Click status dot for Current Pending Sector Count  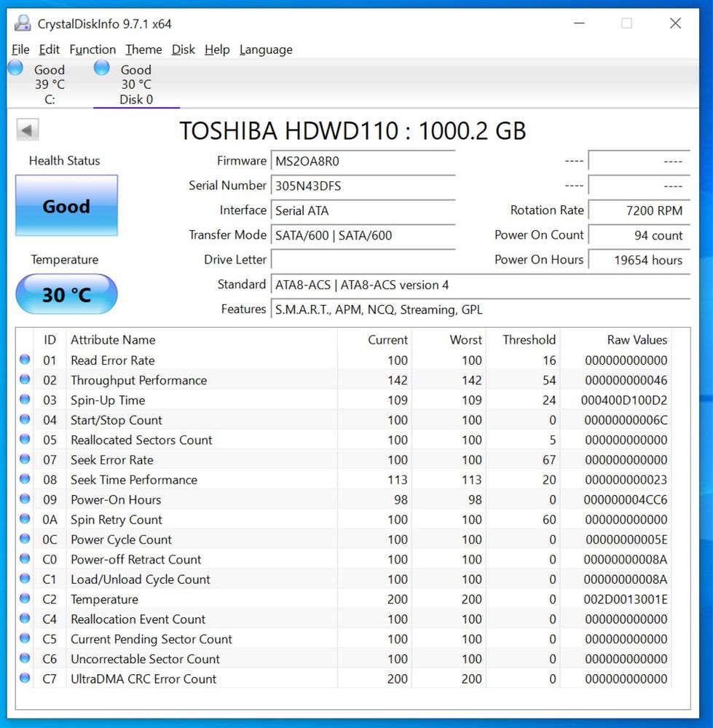pos(25,639)
